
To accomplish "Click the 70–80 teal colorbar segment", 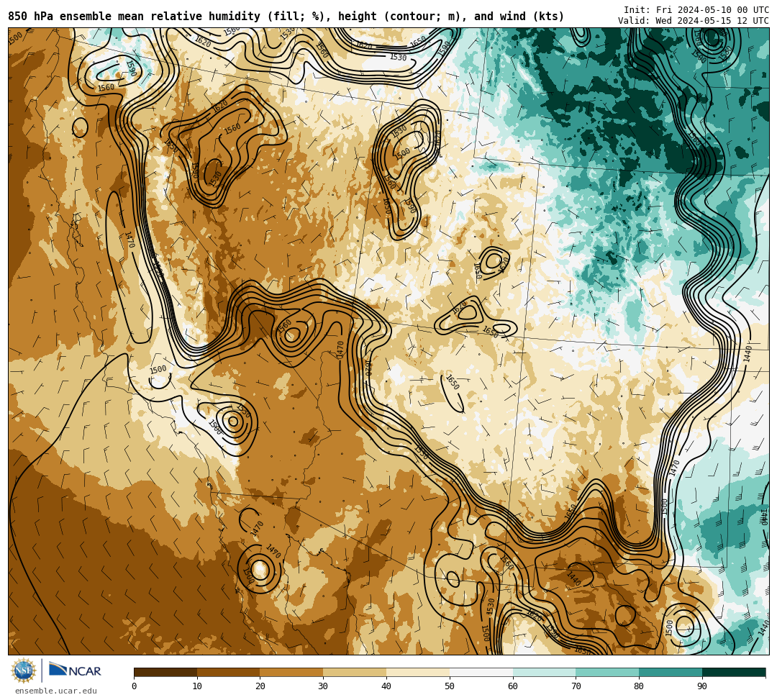I will [607, 672].
